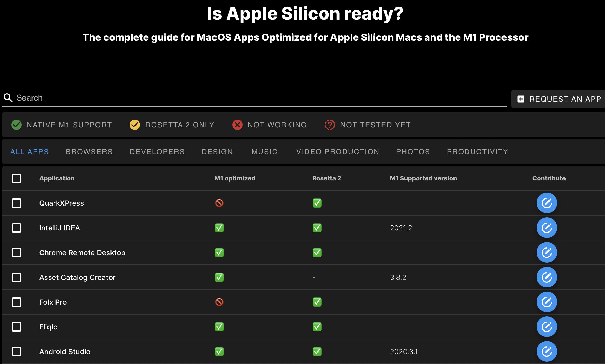
Task: Filter apps by Rosetta 2 Only
Action: tap(172, 125)
